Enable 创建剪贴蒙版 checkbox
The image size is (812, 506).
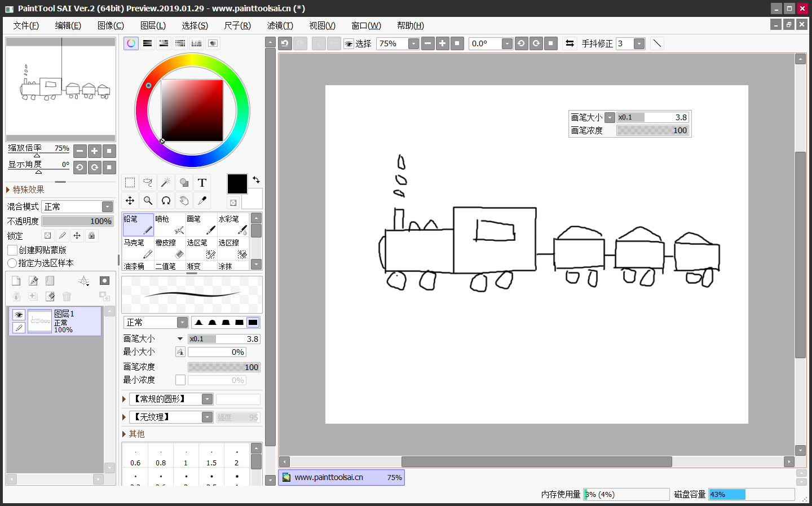12,250
